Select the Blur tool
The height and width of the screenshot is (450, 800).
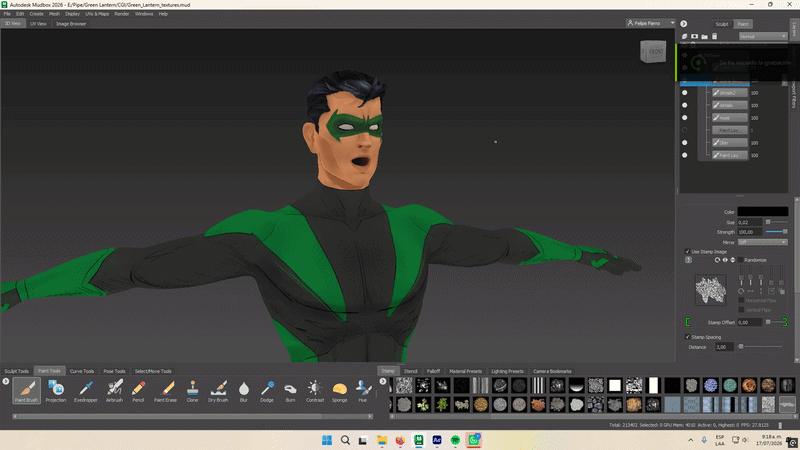pos(244,391)
